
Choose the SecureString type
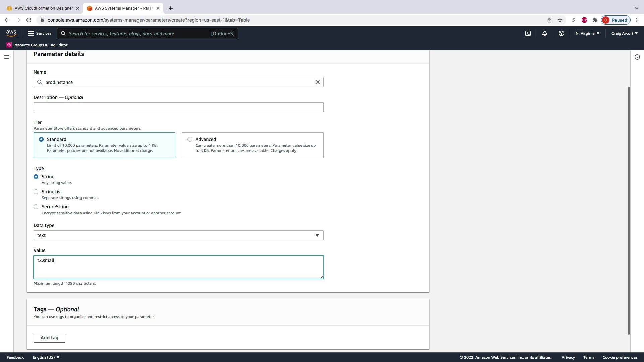pos(36,207)
